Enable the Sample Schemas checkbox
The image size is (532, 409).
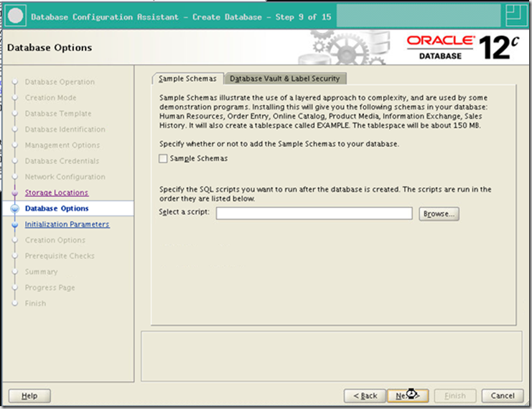[x=163, y=159]
